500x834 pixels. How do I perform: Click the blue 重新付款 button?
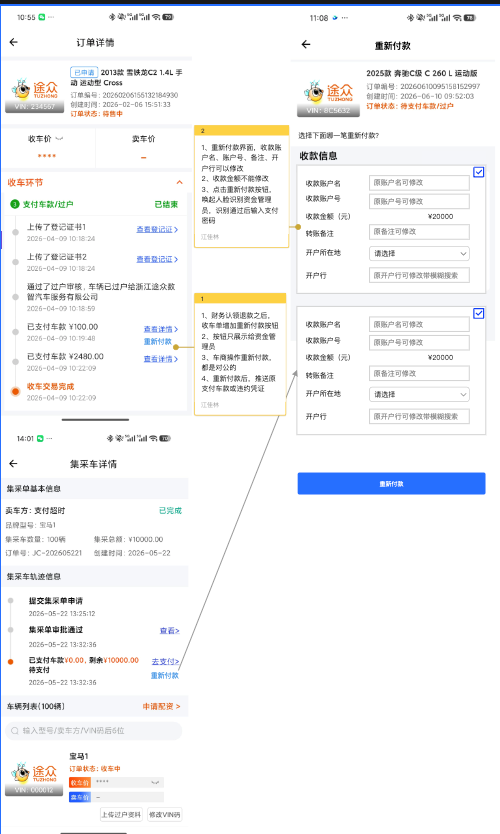(391, 483)
